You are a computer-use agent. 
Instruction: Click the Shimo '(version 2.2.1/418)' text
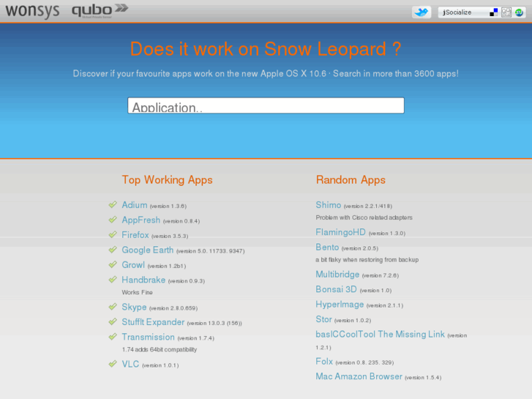click(x=368, y=206)
